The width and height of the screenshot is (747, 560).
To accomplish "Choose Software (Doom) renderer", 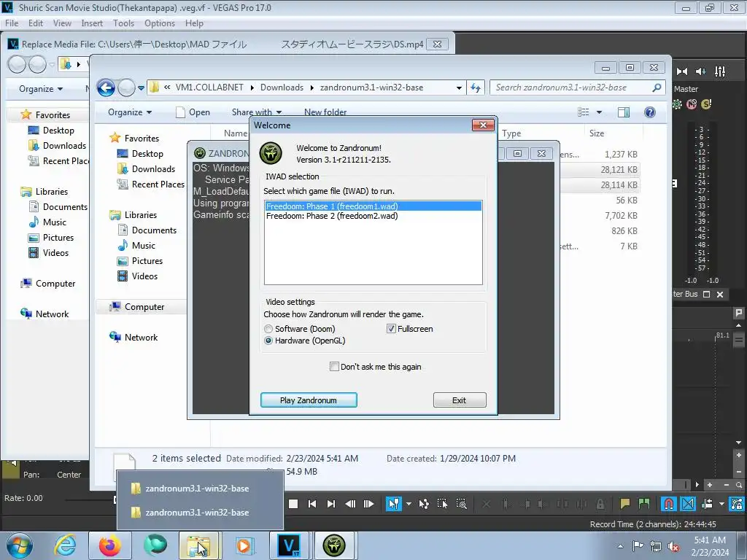I will [300, 329].
